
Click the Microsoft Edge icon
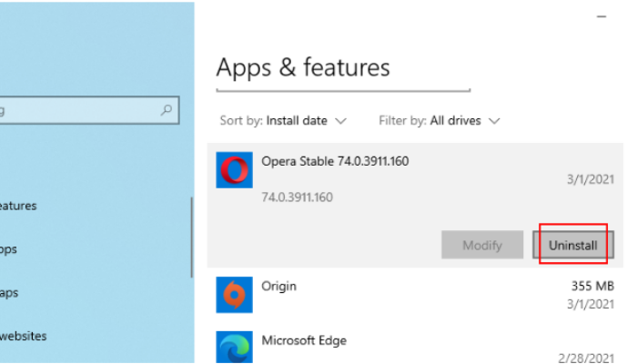click(x=234, y=348)
